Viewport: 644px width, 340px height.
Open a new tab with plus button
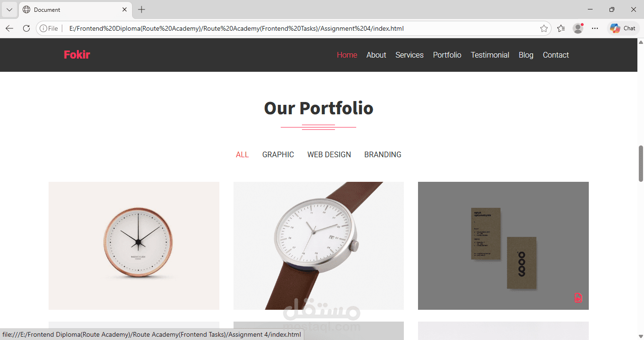[142, 9]
